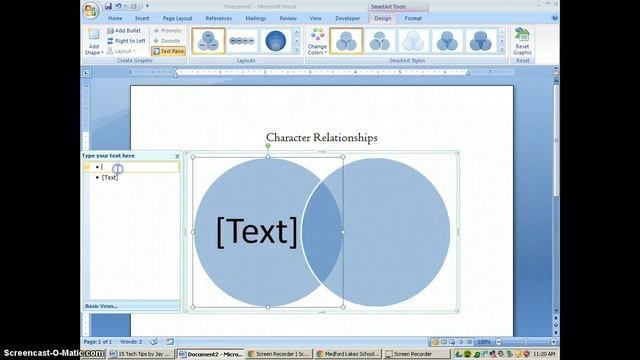This screenshot has width=640, height=360.
Task: Select the left Venn circle [Text] shape
Action: (256, 232)
